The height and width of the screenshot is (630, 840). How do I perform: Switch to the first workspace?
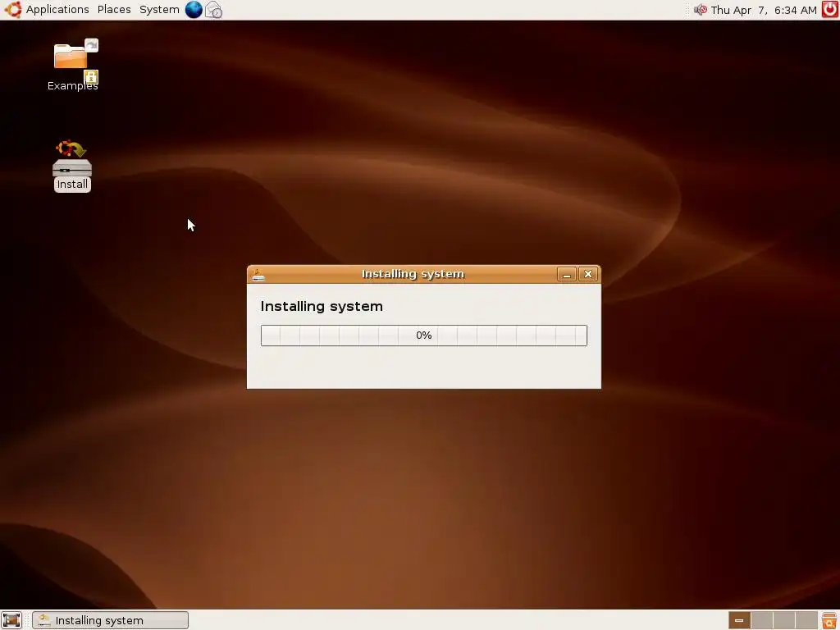(x=739, y=620)
